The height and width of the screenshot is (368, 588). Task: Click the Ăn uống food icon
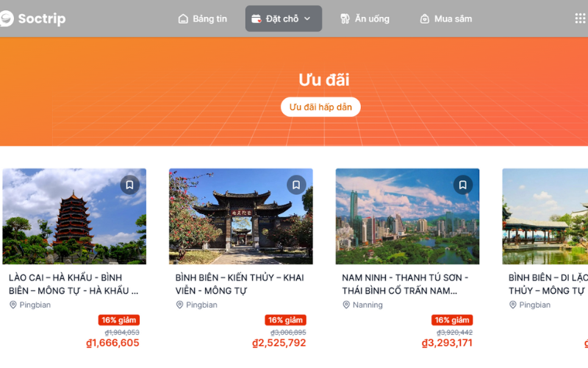345,19
